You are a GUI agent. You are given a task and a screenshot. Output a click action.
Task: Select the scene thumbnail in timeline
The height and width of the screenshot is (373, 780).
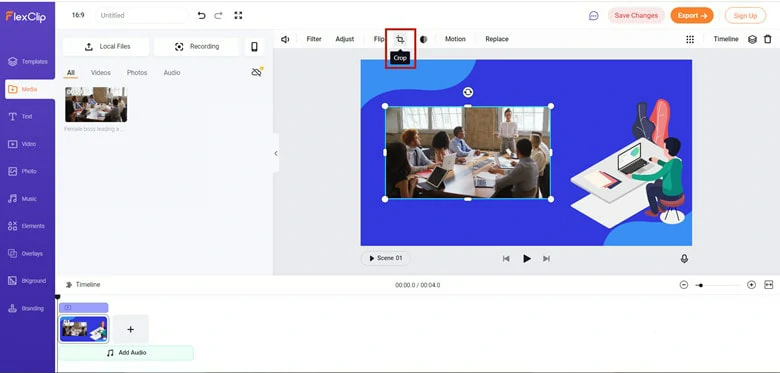[x=84, y=329]
